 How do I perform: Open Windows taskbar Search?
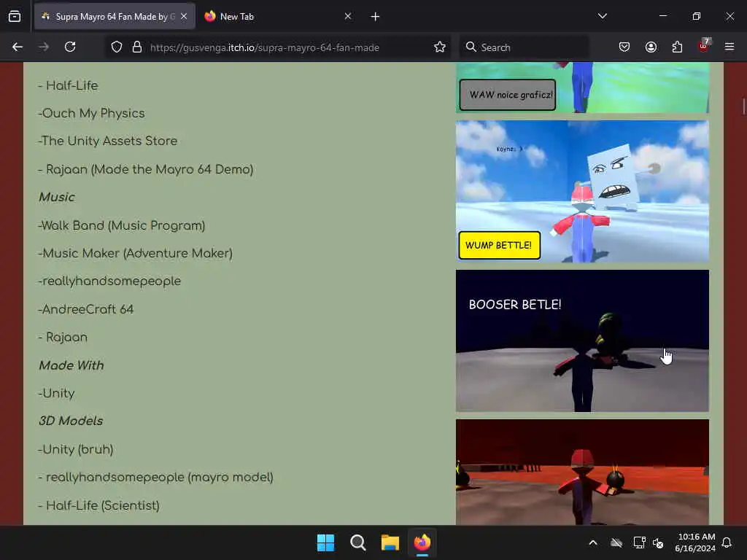357,542
